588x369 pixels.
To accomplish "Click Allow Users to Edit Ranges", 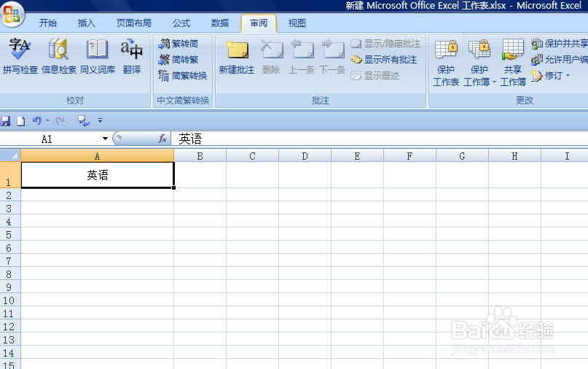I will [559, 59].
